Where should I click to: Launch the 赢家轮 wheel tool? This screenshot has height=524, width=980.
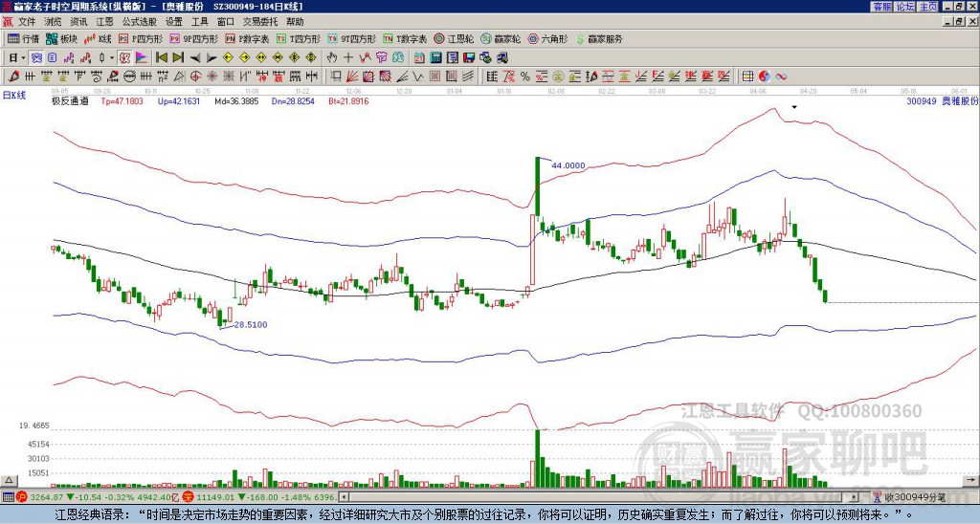coord(501,38)
